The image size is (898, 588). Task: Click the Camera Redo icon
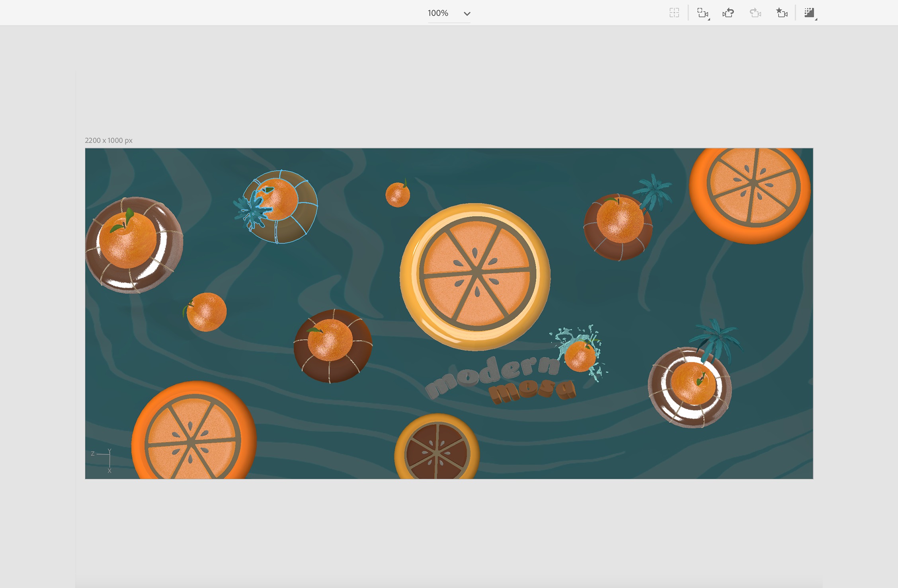pos(755,13)
